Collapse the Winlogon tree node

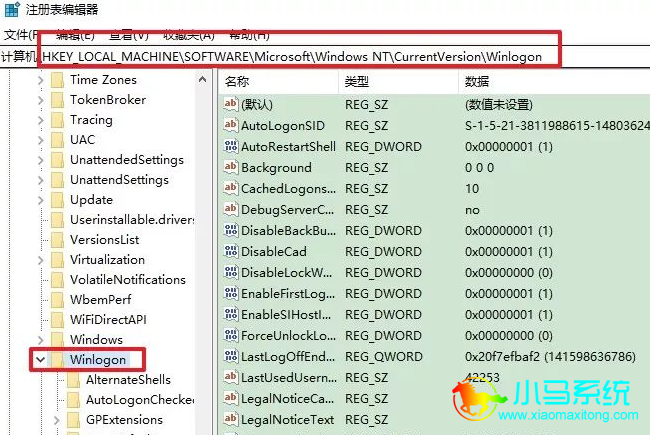(40, 359)
